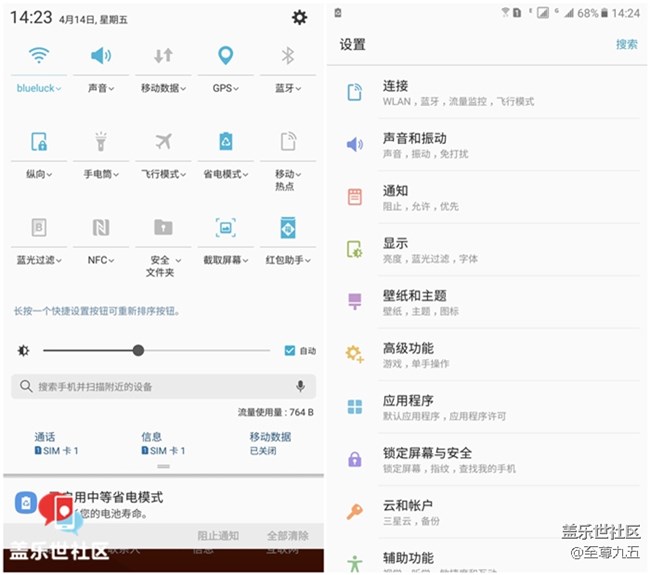Expand the 手电筒 flashlight options
The height and width of the screenshot is (575, 650).
click(x=101, y=174)
